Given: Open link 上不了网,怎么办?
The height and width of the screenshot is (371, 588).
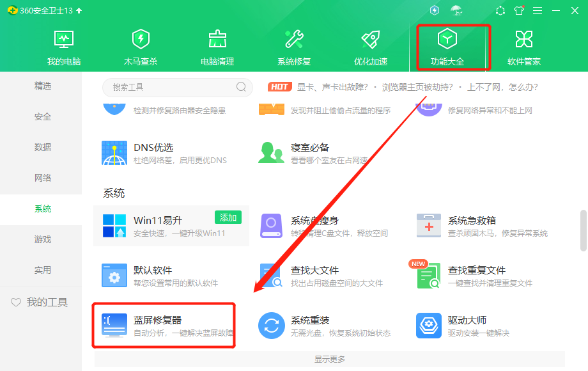Looking at the screenshot, I should click(x=502, y=87).
